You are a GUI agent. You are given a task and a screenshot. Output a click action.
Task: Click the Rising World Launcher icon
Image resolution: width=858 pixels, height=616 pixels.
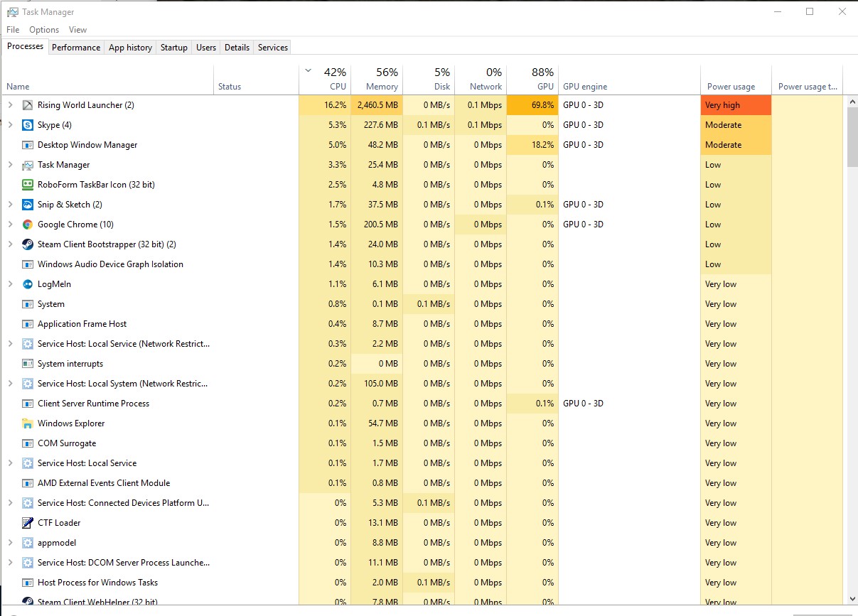27,105
